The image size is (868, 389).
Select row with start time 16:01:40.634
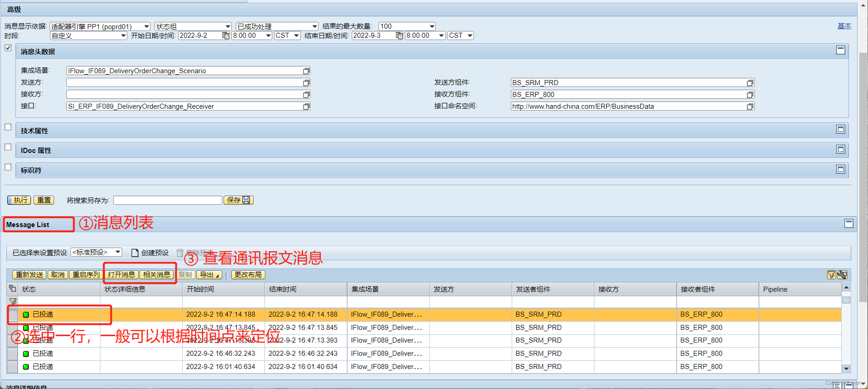13,367
